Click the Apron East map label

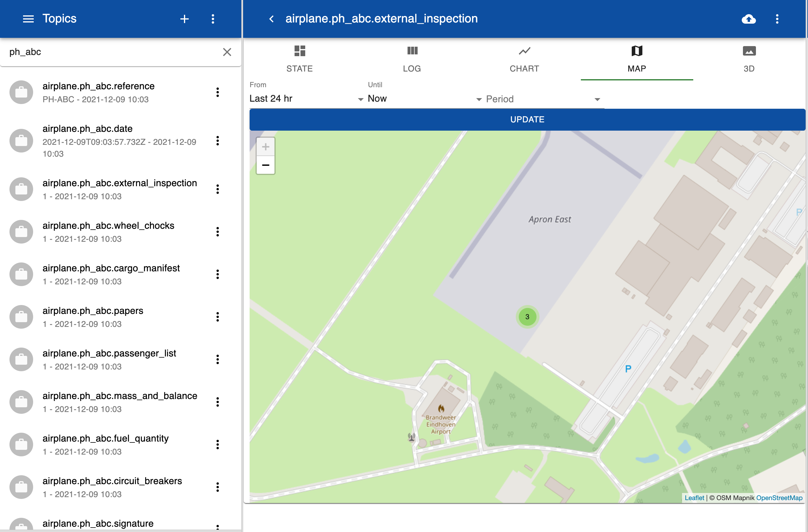coord(550,219)
